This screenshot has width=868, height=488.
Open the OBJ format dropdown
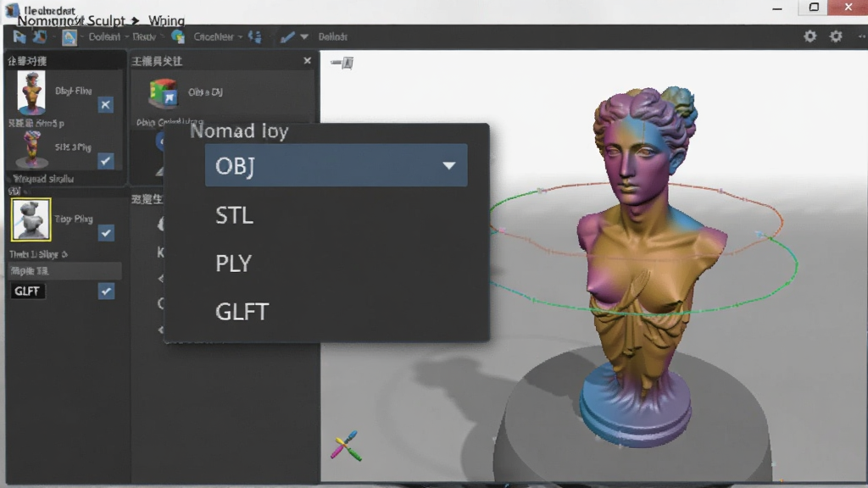click(x=336, y=165)
